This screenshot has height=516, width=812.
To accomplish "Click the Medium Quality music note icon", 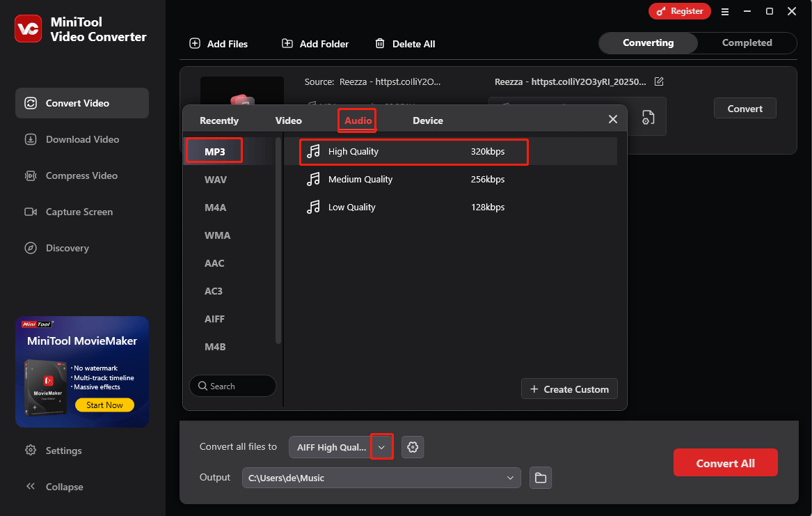I will [x=313, y=179].
